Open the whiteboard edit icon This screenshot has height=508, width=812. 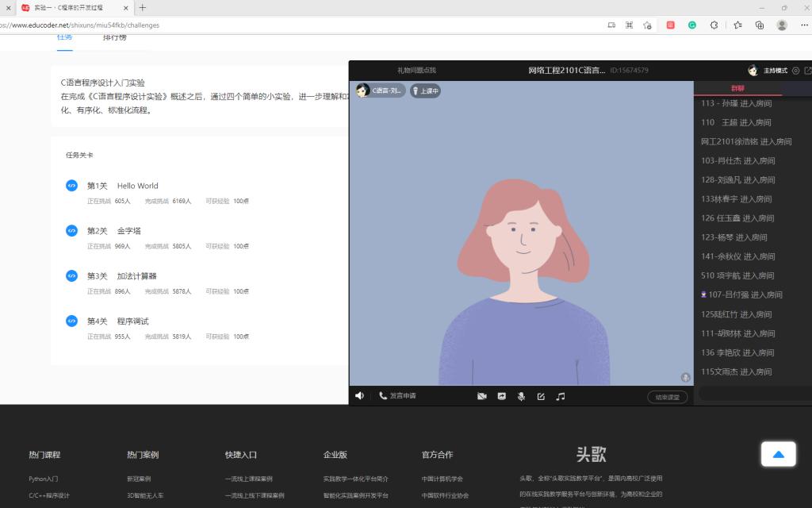pyautogui.click(x=541, y=396)
